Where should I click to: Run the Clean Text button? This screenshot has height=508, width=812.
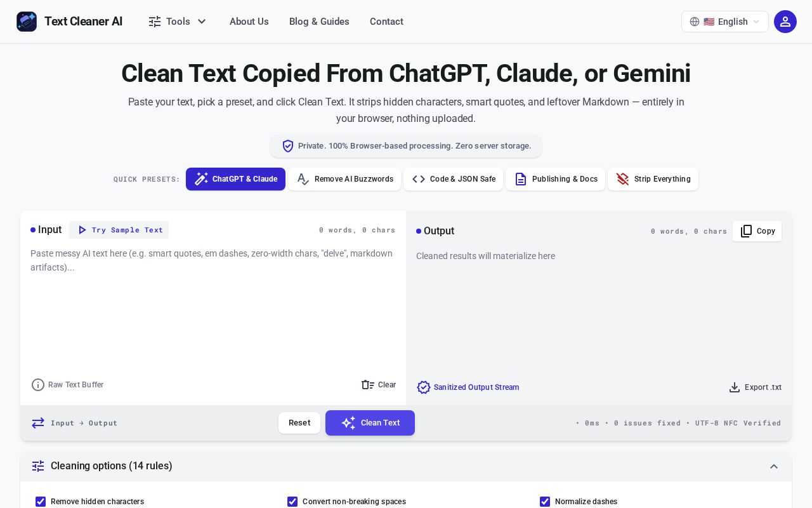tap(370, 423)
